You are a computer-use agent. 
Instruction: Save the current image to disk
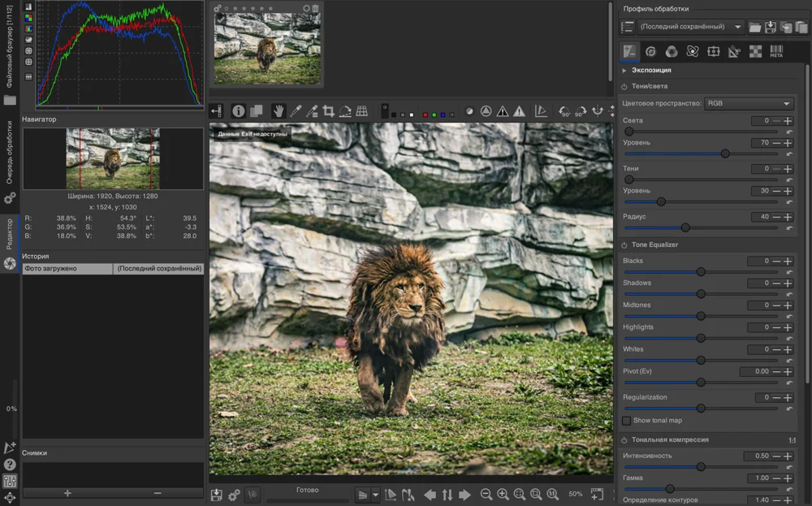[x=217, y=495]
